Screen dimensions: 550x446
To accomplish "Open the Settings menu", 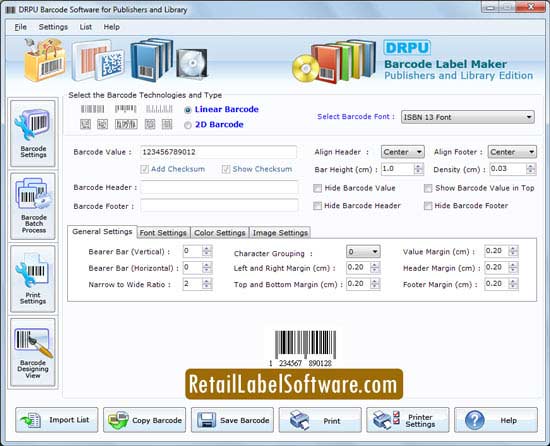I will point(53,27).
